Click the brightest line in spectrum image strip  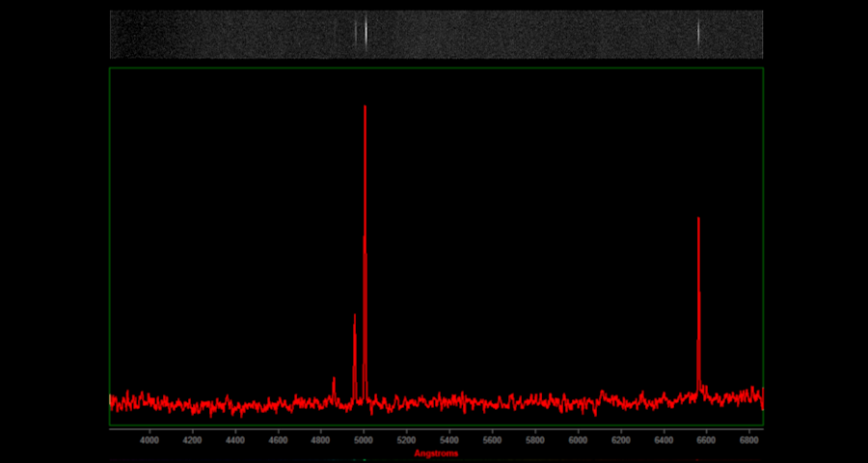[366, 33]
